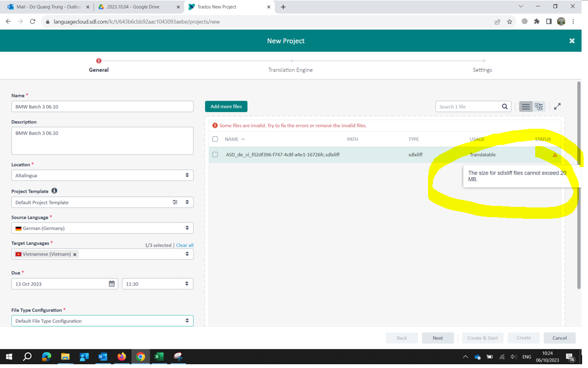Remove Vietnamese (Vietnam) target language
The height and width of the screenshot is (368, 588).
point(75,254)
